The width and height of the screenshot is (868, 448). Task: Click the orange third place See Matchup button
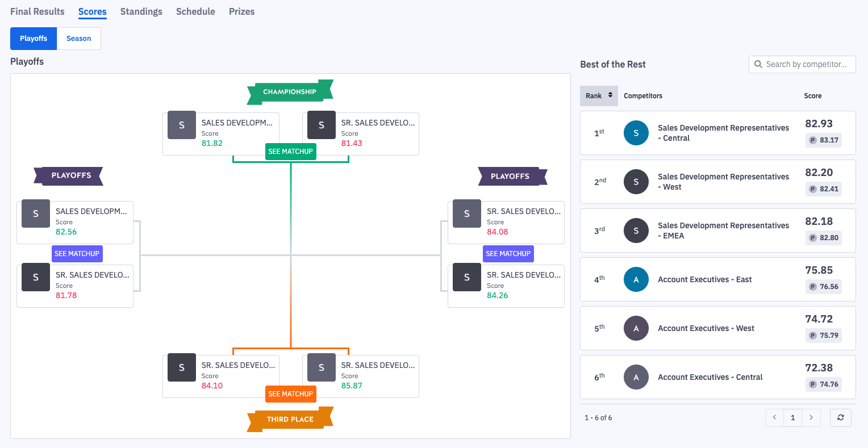pyautogui.click(x=290, y=394)
